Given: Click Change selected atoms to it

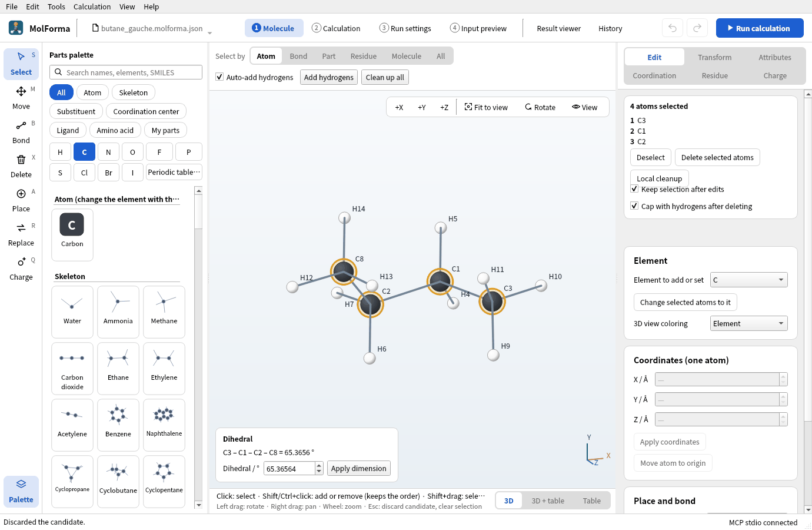Looking at the screenshot, I should (685, 302).
